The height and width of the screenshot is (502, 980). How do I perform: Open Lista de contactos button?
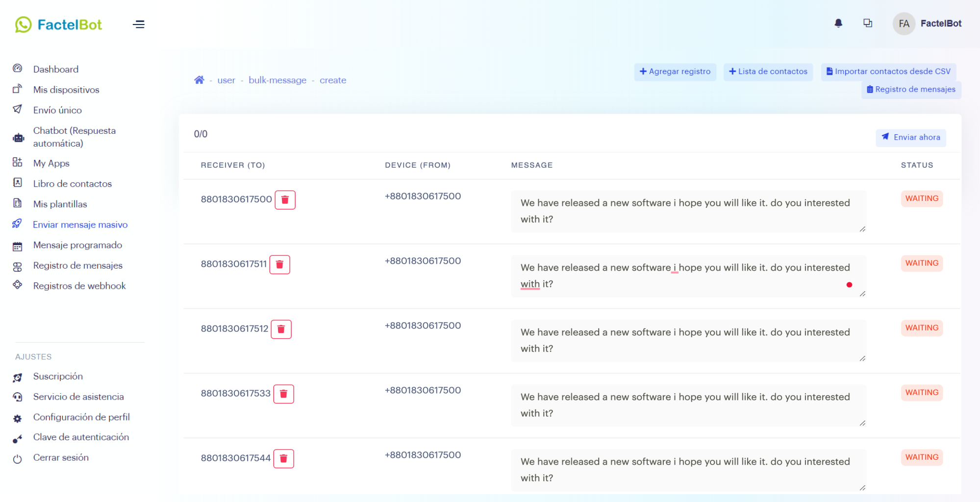tap(768, 72)
